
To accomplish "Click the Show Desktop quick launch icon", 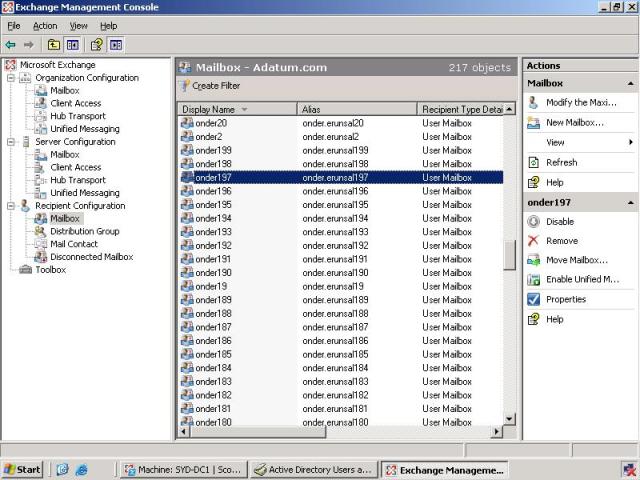I will [62, 470].
